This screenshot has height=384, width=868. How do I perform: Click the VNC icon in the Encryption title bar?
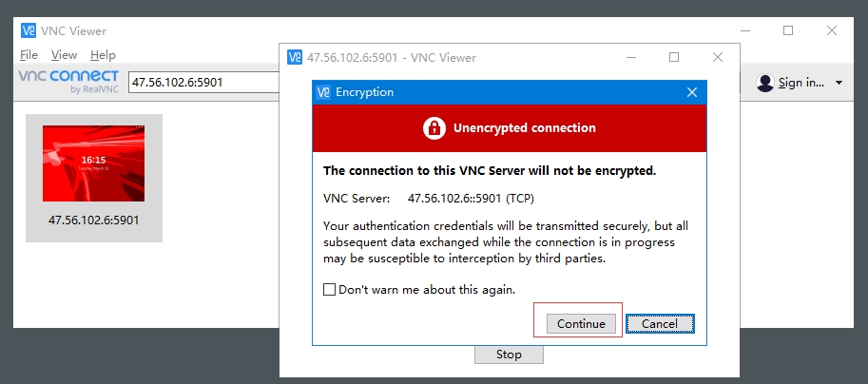coord(324,92)
